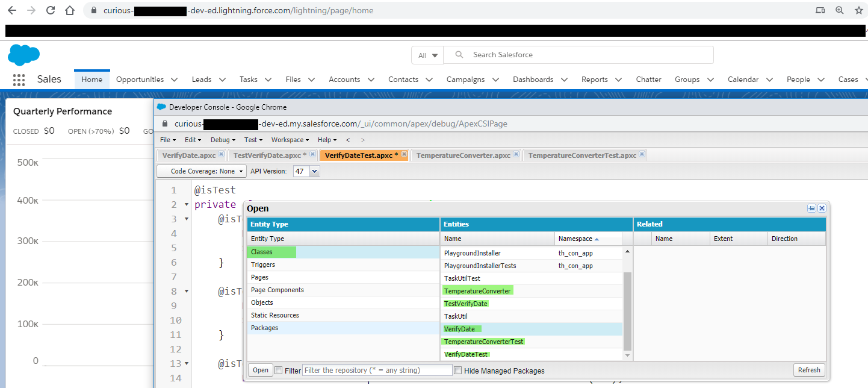
Task: Open the Debug menu
Action: click(222, 140)
